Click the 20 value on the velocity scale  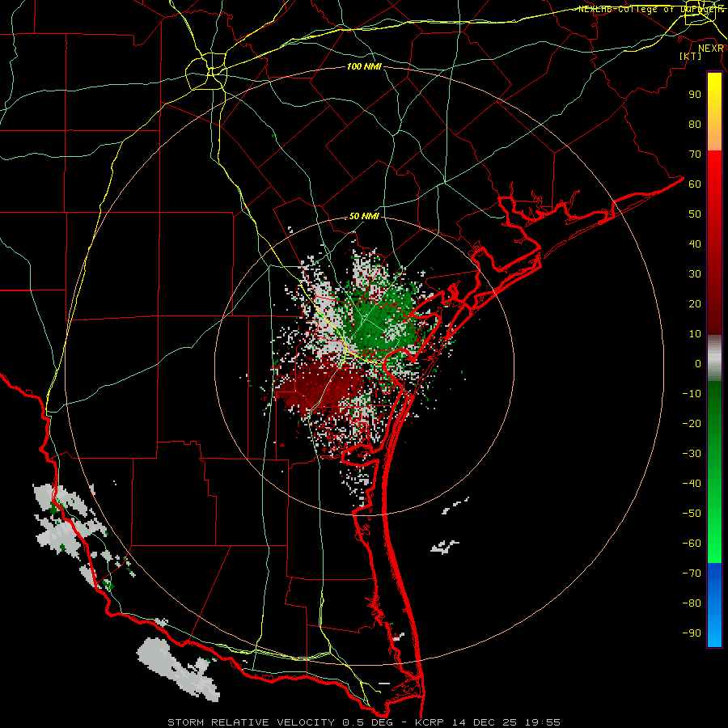click(x=695, y=303)
